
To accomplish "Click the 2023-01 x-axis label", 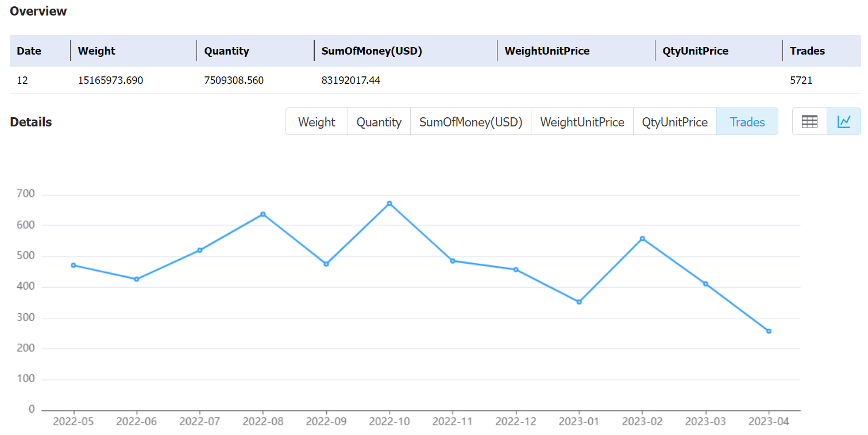I will click(579, 421).
